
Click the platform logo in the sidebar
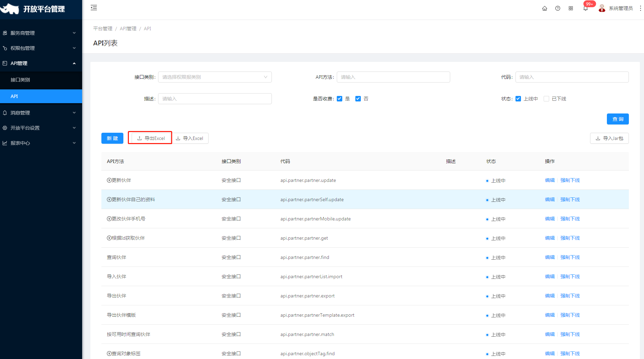pyautogui.click(x=10, y=9)
